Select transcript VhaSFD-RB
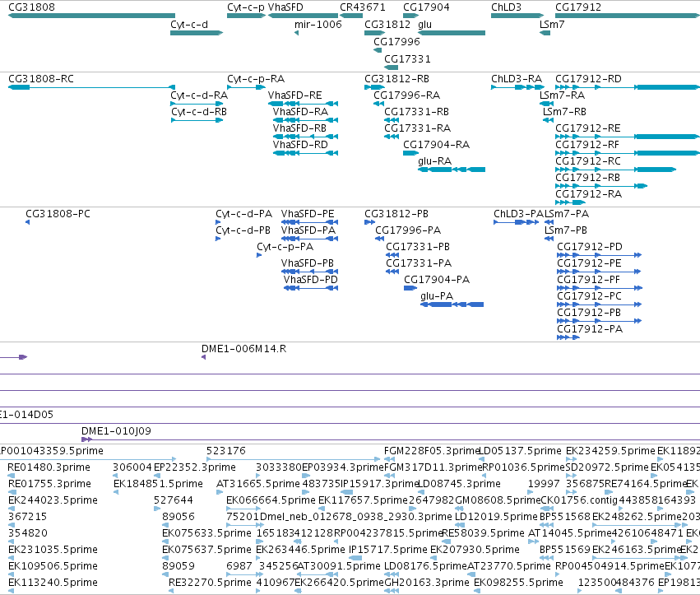 point(305,137)
